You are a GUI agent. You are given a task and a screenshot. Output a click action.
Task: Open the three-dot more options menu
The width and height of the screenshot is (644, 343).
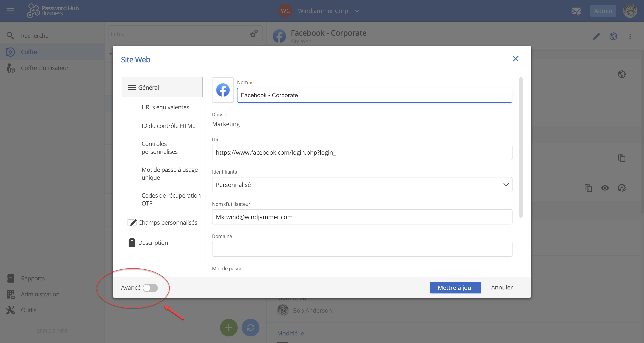(630, 37)
